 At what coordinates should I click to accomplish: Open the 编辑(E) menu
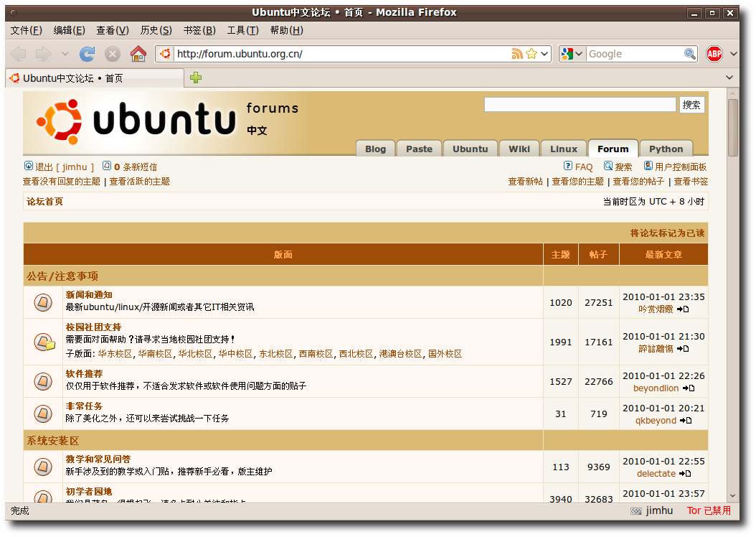tap(70, 30)
